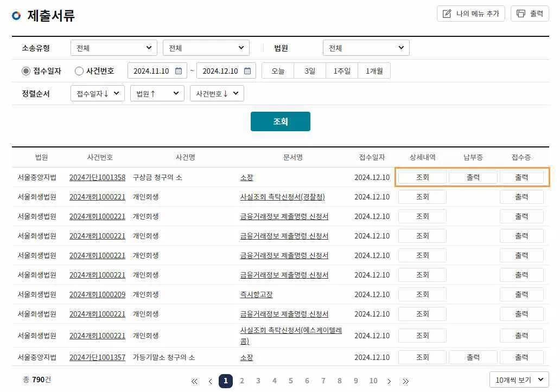This screenshot has height=392, width=560.
Task: Open 소장 document for 가등기말소 청구의 소
Action: [x=246, y=357]
